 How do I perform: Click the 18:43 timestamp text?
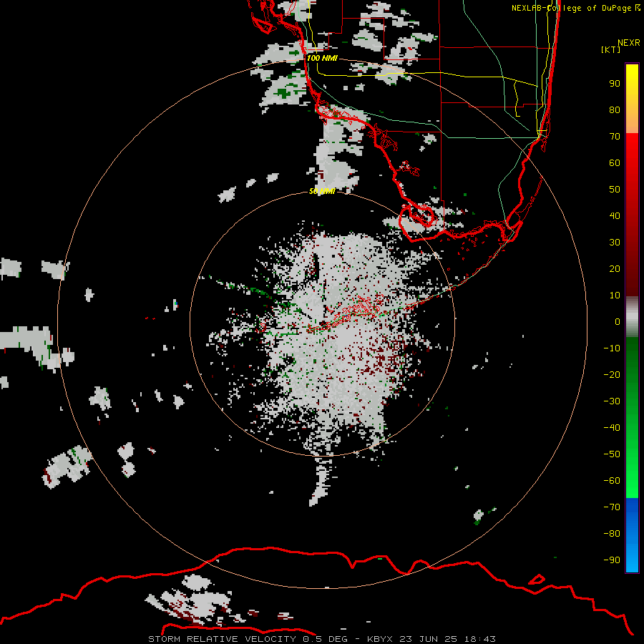coord(479,639)
